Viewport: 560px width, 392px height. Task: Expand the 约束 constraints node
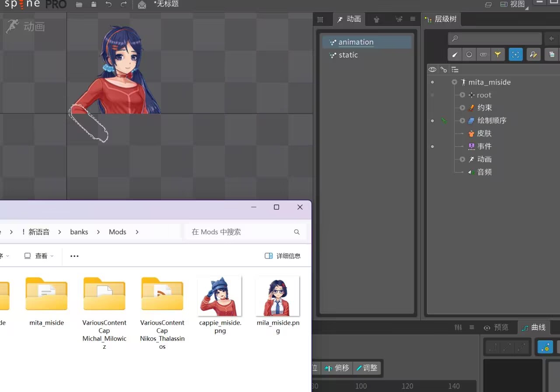tap(462, 108)
